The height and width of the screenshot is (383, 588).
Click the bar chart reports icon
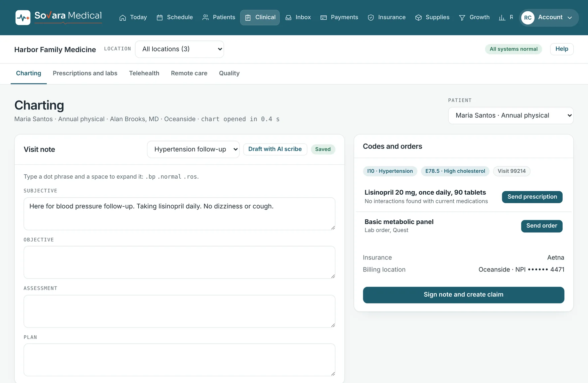(502, 17)
